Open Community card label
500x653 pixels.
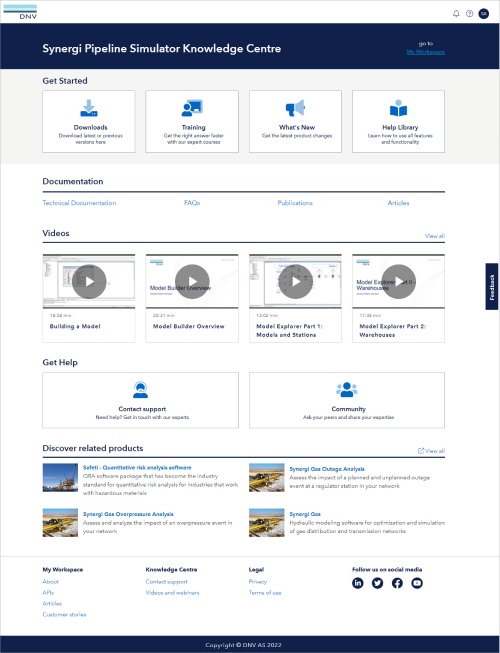(348, 409)
